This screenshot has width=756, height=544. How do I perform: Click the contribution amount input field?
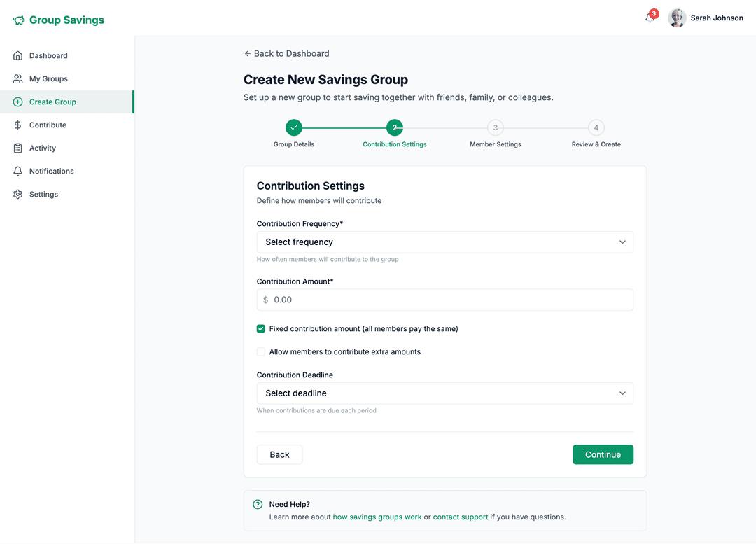pyautogui.click(x=444, y=299)
